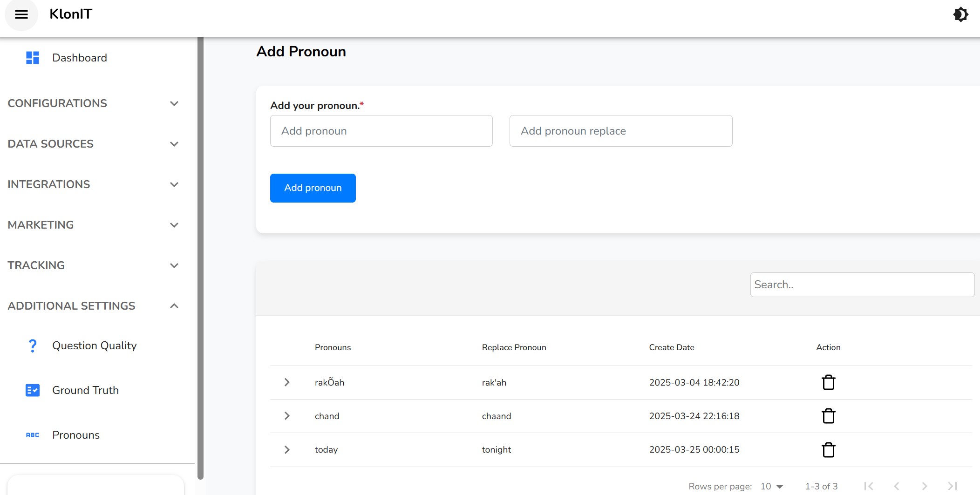The width and height of the screenshot is (980, 495).
Task: Click the Question Quality question-mark icon
Action: [x=33, y=346]
